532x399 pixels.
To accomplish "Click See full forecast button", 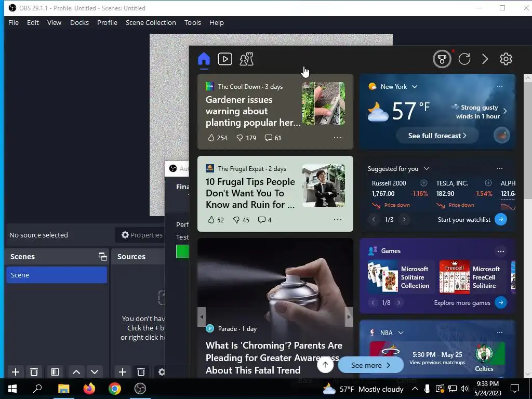I will [x=437, y=136].
